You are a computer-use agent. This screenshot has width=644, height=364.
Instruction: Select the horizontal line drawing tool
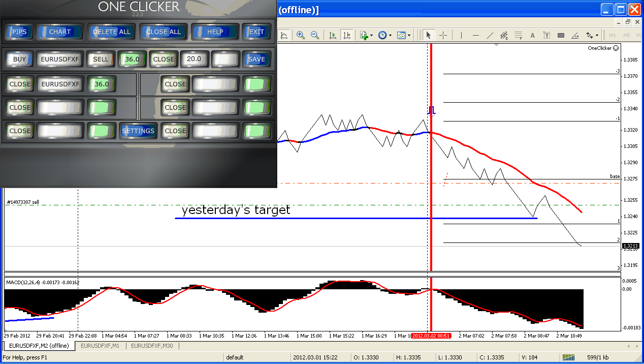[475, 35]
